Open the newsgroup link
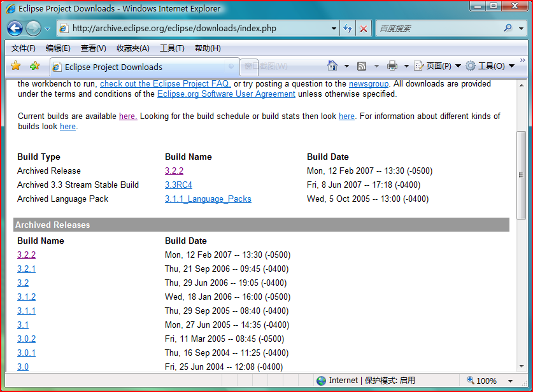 click(x=369, y=84)
